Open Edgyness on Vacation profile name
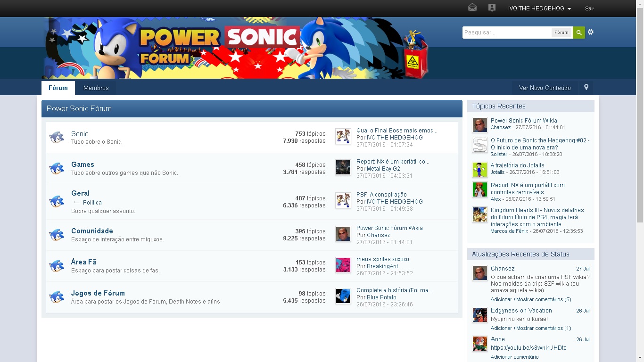 point(521,311)
